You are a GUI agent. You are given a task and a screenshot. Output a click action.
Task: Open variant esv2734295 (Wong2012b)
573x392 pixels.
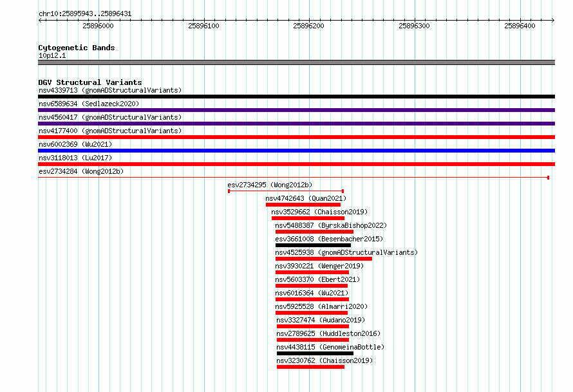point(270,185)
